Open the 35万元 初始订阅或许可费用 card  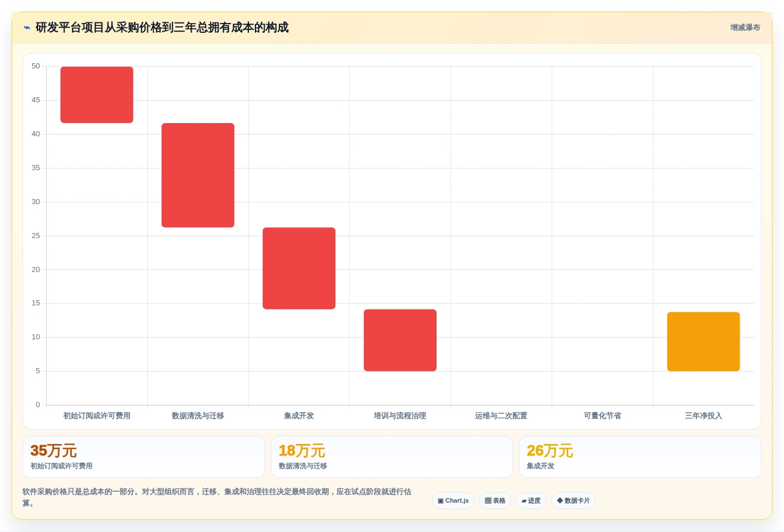144,457
